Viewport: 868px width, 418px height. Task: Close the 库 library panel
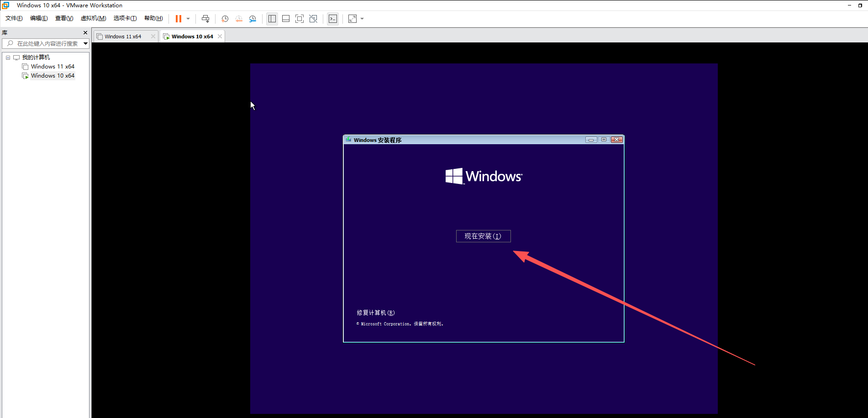(x=85, y=33)
